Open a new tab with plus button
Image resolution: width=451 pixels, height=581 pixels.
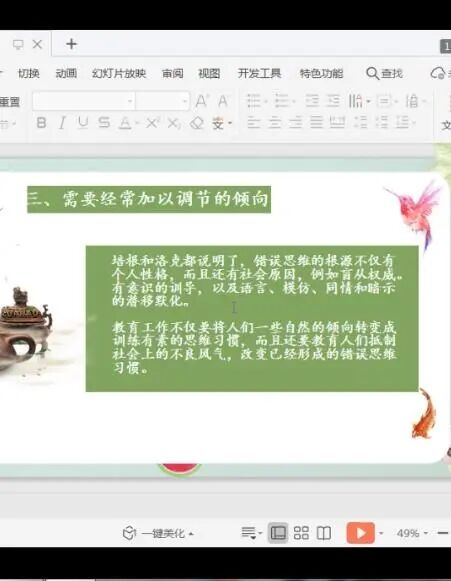point(71,44)
